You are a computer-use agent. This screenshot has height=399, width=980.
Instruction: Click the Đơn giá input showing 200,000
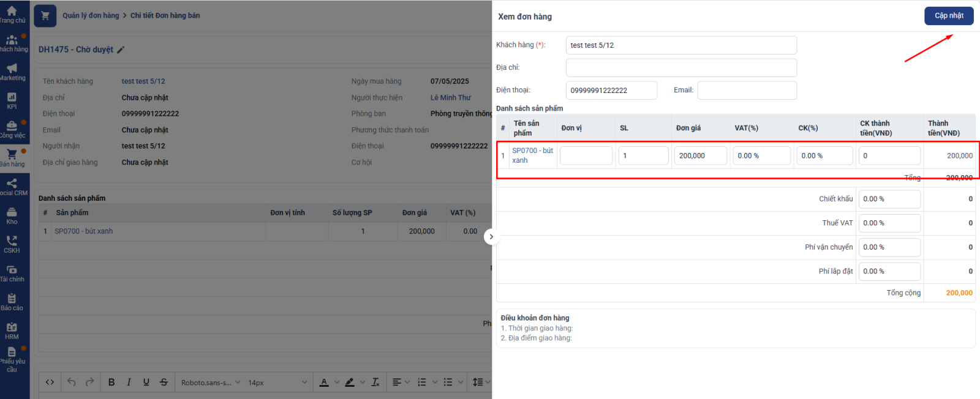(699, 156)
